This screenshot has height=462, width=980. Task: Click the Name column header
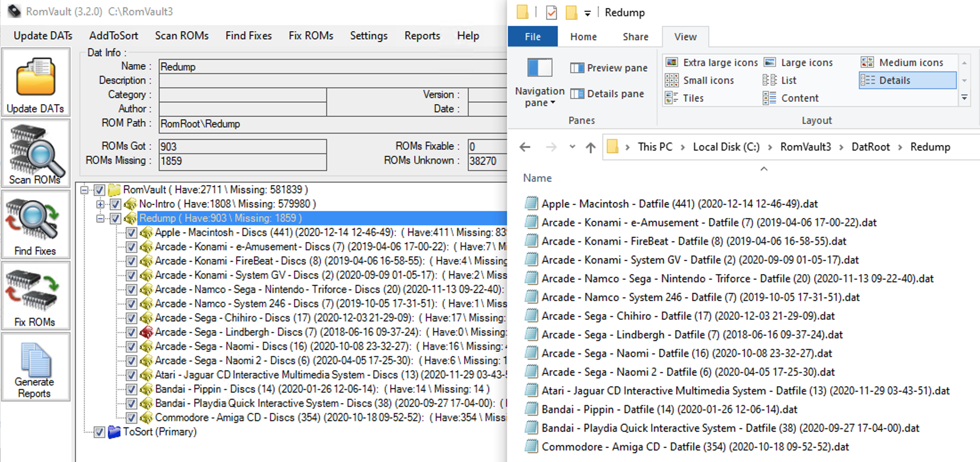click(537, 178)
